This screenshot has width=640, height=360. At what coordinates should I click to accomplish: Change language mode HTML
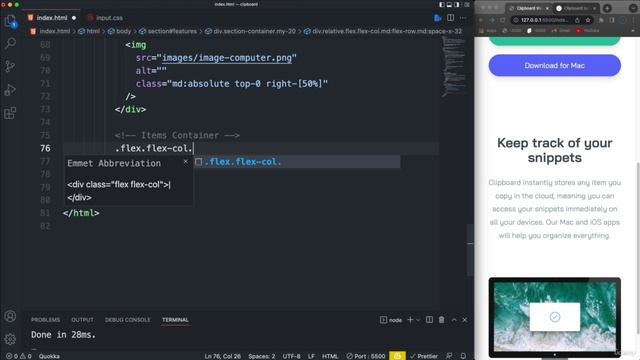(330, 356)
